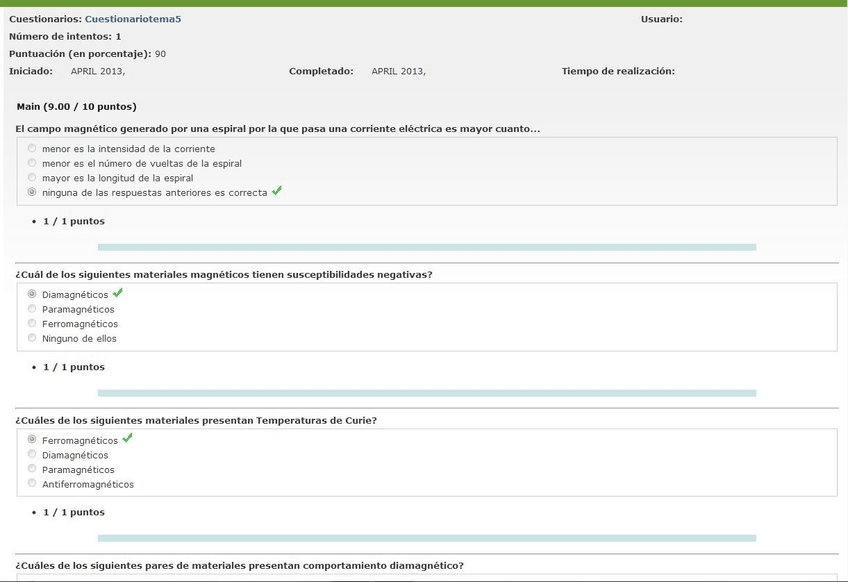This screenshot has width=848, height=582.
Task: Choose 'menor es el número de vueltas' option
Action: [32, 163]
